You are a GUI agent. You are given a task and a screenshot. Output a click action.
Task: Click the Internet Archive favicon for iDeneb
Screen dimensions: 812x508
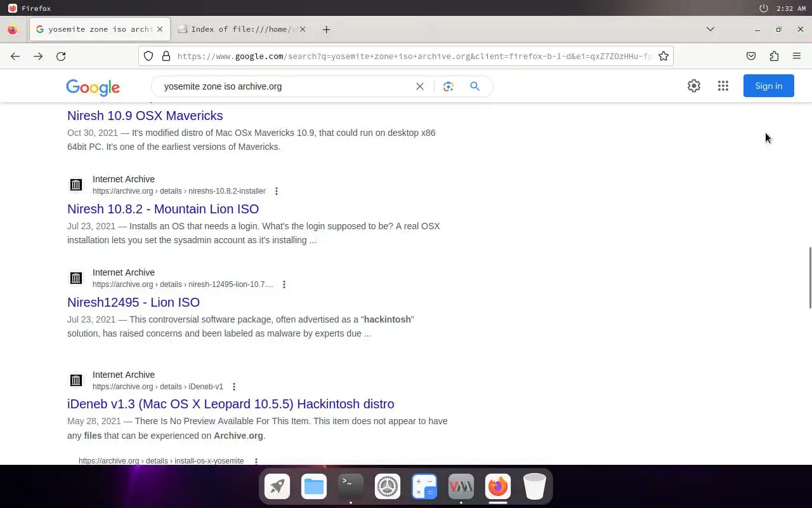coord(76,380)
